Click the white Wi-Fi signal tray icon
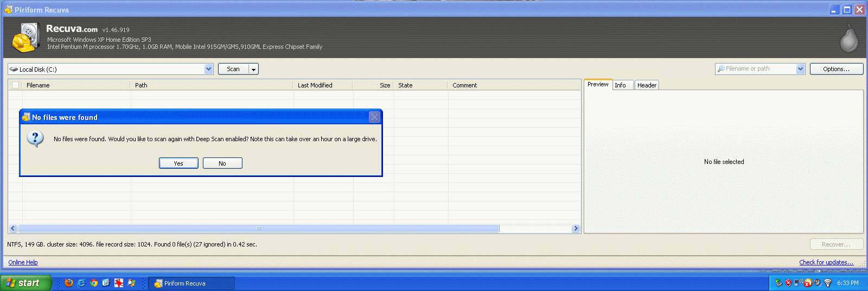Viewport: 868px width, 291px height. pos(827,283)
